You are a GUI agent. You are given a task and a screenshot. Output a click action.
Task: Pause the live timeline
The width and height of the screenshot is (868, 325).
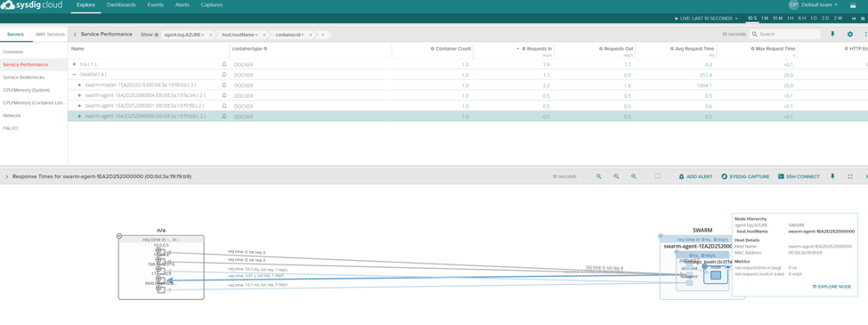tap(863, 19)
